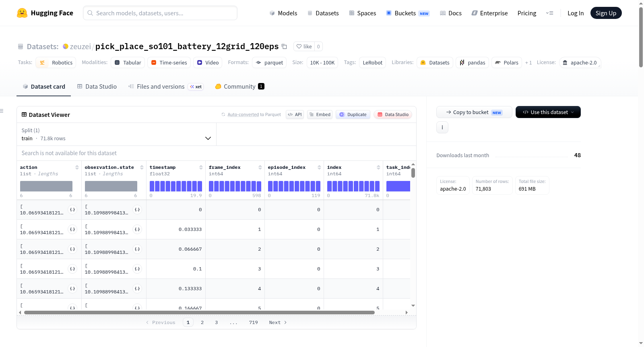Go to Spaces in navigation
Screen dimensions: 644x347
click(362, 13)
